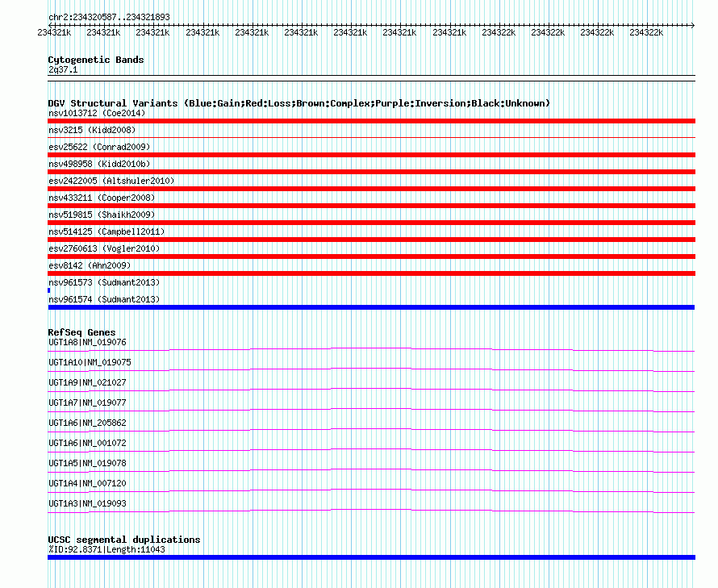Click the UGT1A10|NM_019075 gene label
The image size is (718, 588).
90,363
